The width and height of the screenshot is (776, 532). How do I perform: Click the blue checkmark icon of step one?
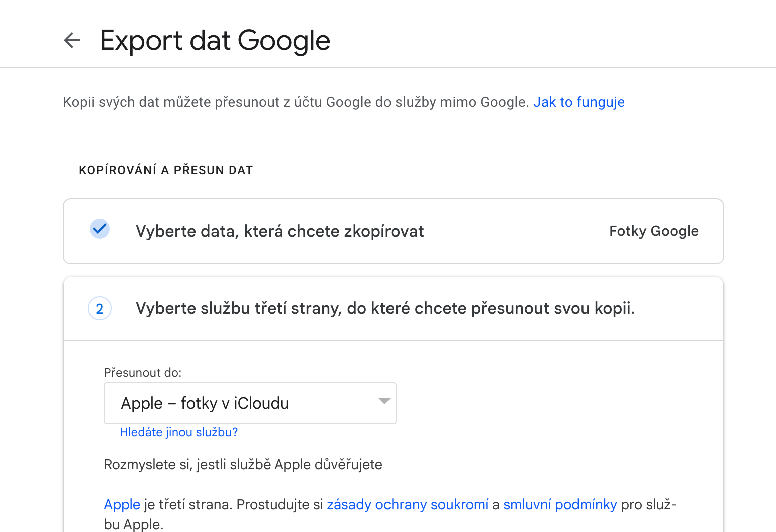[100, 229]
